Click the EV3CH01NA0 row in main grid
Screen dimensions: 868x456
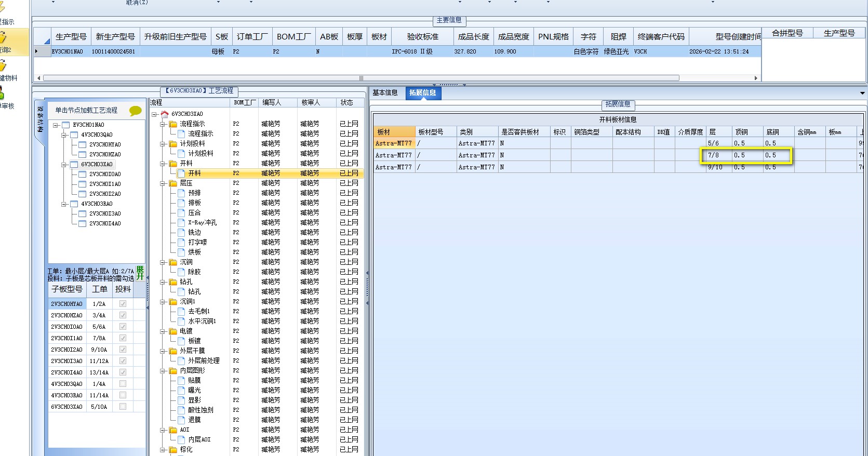(397, 51)
